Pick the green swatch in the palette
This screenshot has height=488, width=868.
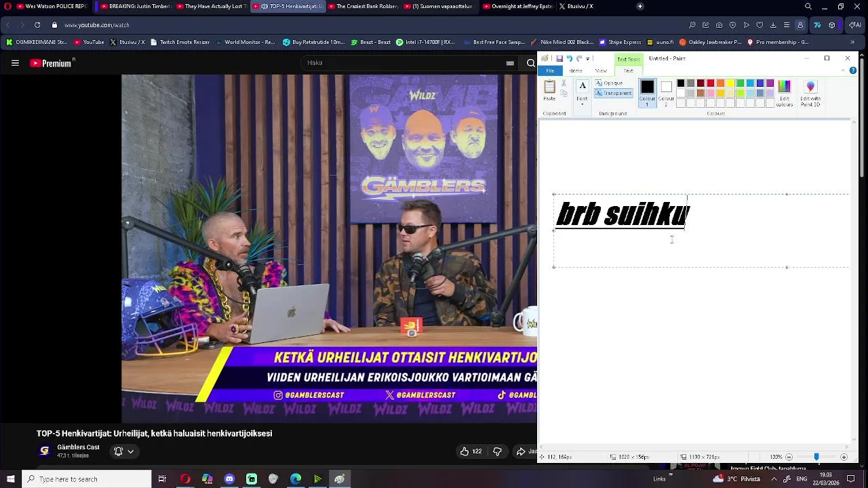pos(741,83)
